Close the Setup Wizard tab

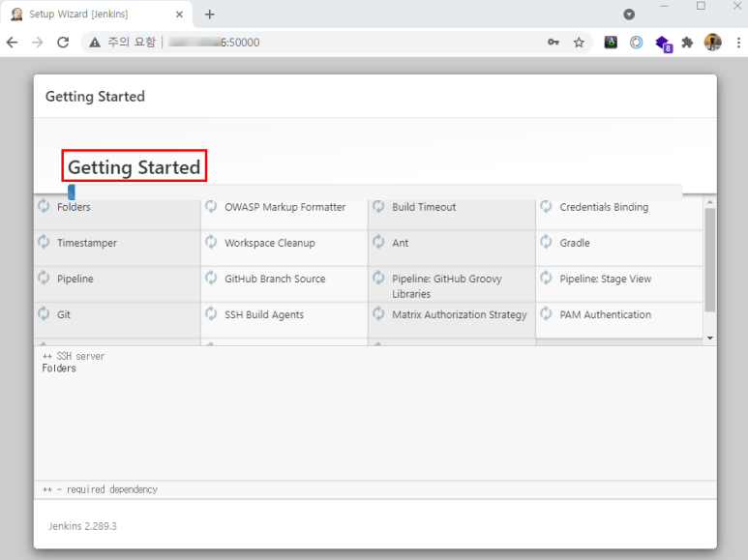point(179,15)
